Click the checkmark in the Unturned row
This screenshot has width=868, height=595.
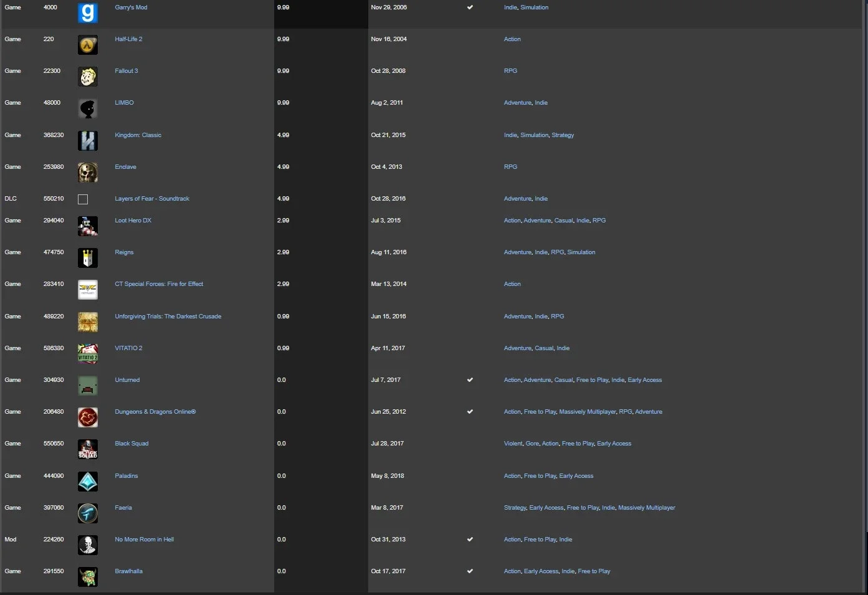point(470,379)
